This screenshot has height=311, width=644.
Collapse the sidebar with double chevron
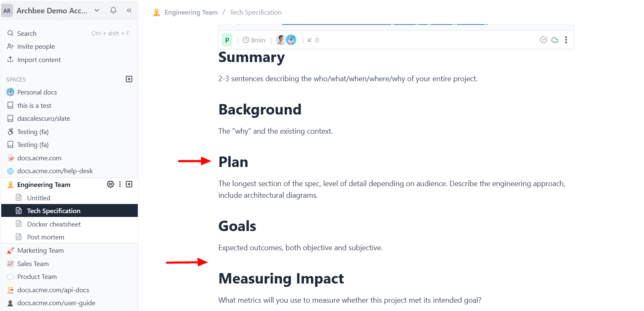point(129,10)
